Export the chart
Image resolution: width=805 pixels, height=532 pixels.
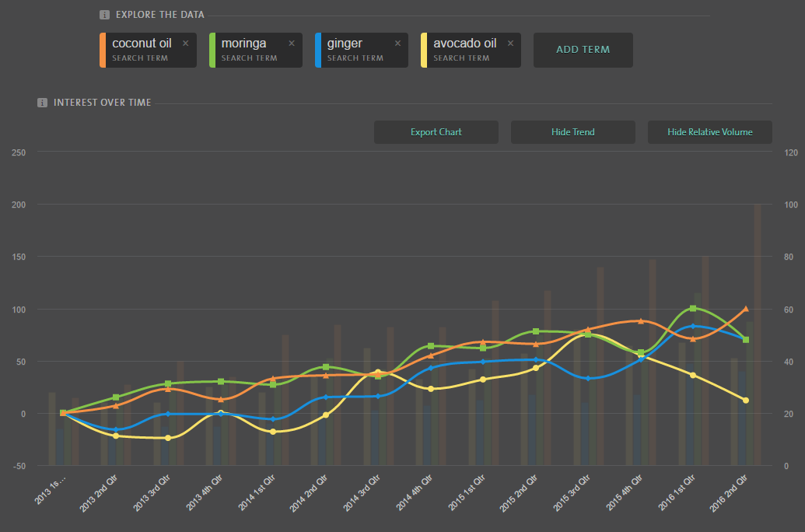(x=436, y=132)
